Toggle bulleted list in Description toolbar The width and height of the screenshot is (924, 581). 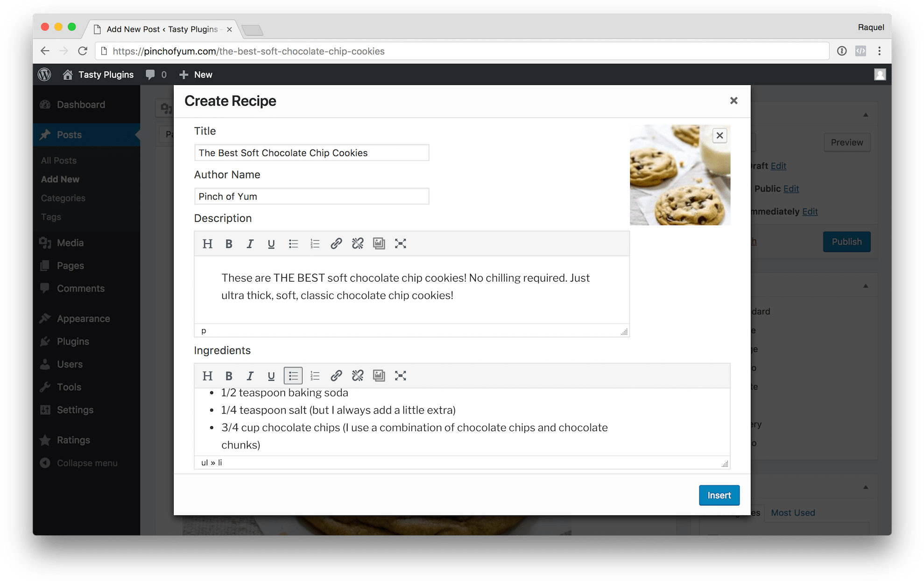click(x=293, y=244)
